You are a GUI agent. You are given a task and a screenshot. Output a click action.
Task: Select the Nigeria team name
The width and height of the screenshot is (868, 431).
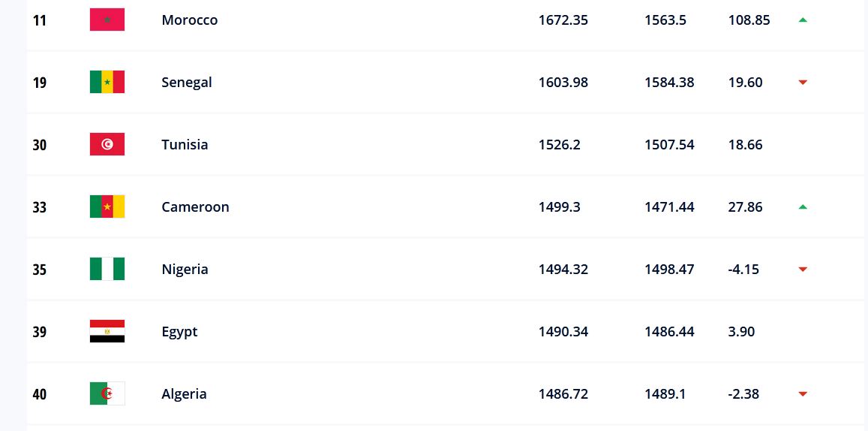pos(185,270)
